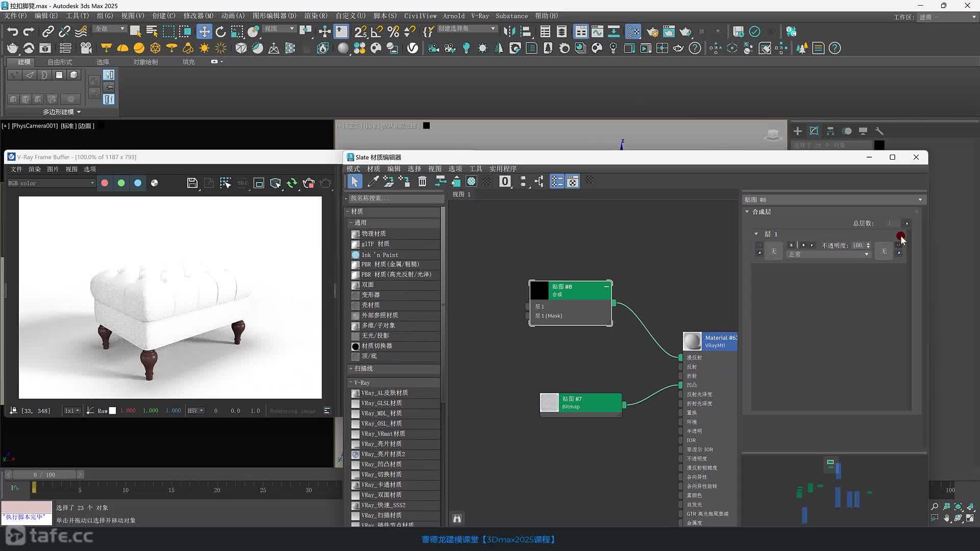Click the timeline frame slider 0/100

point(44,474)
